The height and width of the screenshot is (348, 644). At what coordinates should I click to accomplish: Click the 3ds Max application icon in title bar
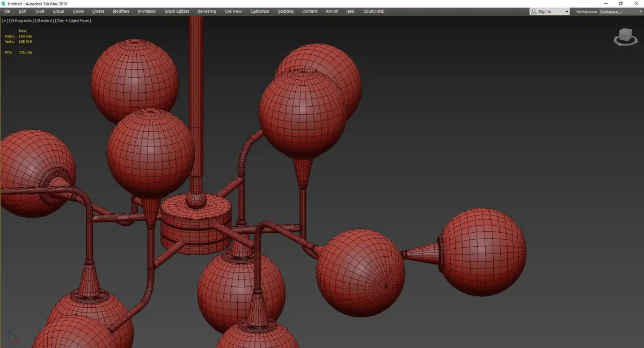(4, 3)
